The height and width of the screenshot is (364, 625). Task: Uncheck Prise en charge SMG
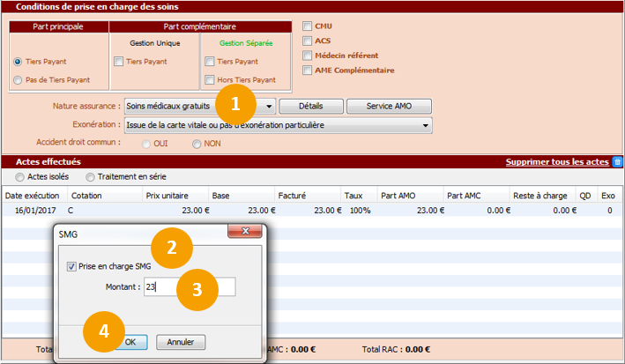(x=72, y=266)
